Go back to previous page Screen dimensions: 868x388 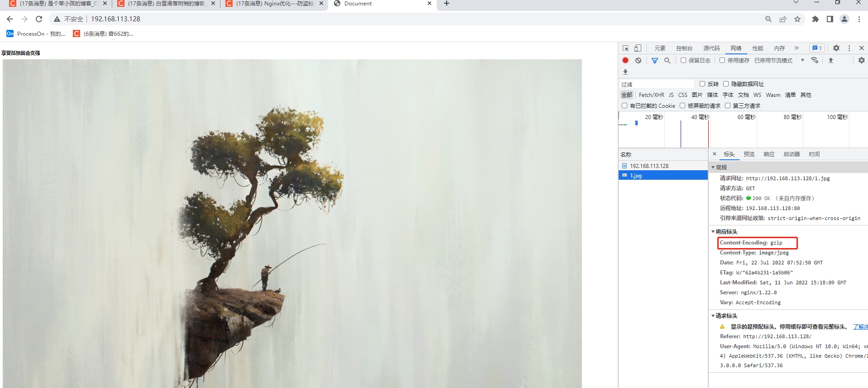tap(10, 19)
